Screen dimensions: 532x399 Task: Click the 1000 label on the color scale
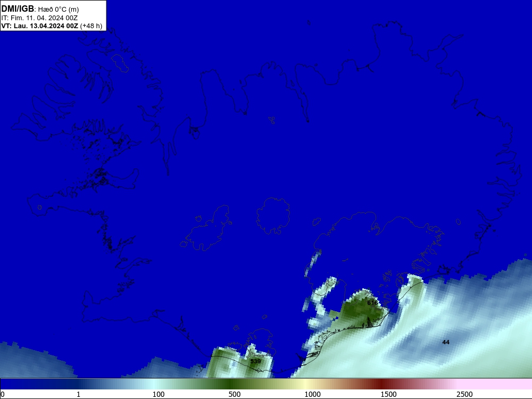tap(312, 394)
